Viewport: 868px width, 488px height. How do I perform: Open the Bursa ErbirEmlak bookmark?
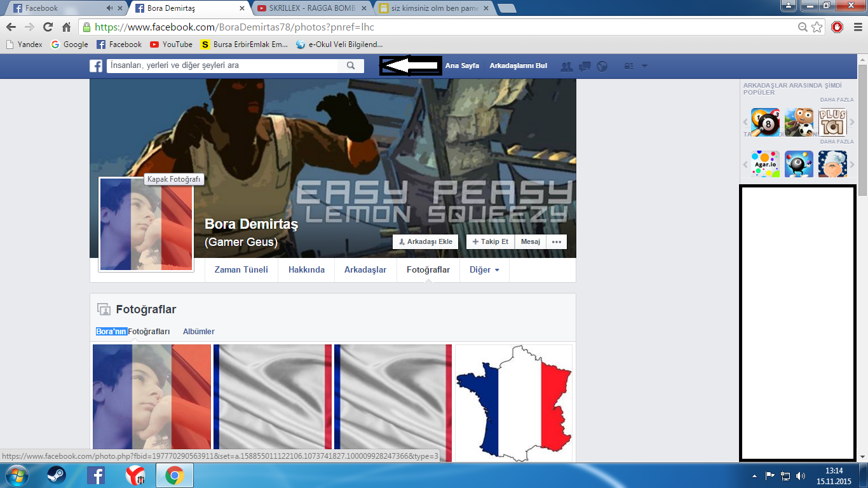[x=245, y=44]
